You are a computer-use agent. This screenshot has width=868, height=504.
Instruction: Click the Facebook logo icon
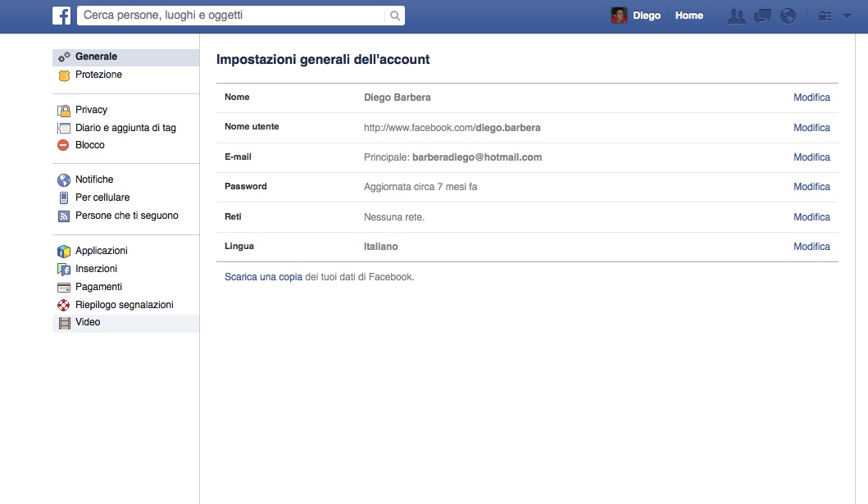coord(61,16)
